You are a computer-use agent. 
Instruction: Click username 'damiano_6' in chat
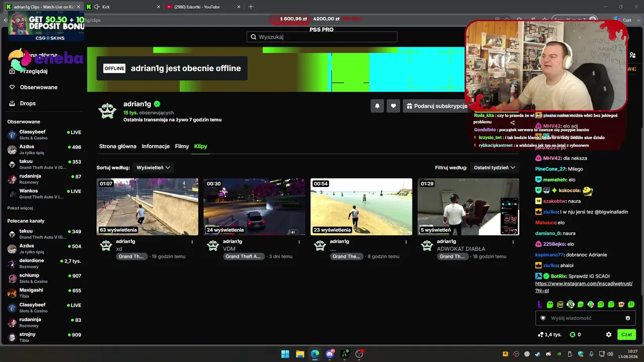coord(548,233)
